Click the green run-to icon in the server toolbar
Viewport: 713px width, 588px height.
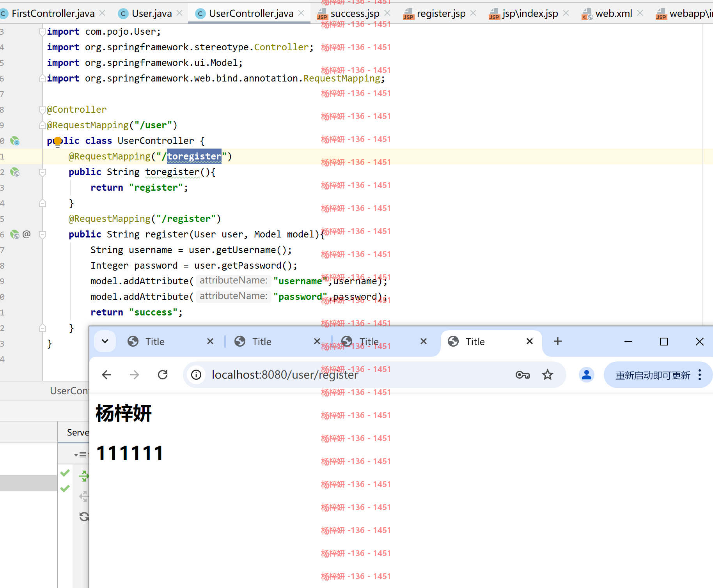point(84,476)
